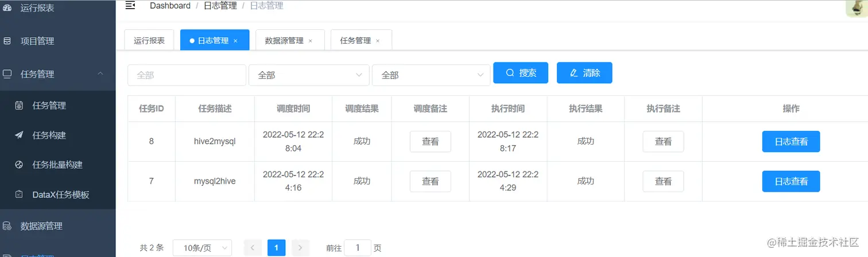
Task: Click task ID 7 cell
Action: 152,181
